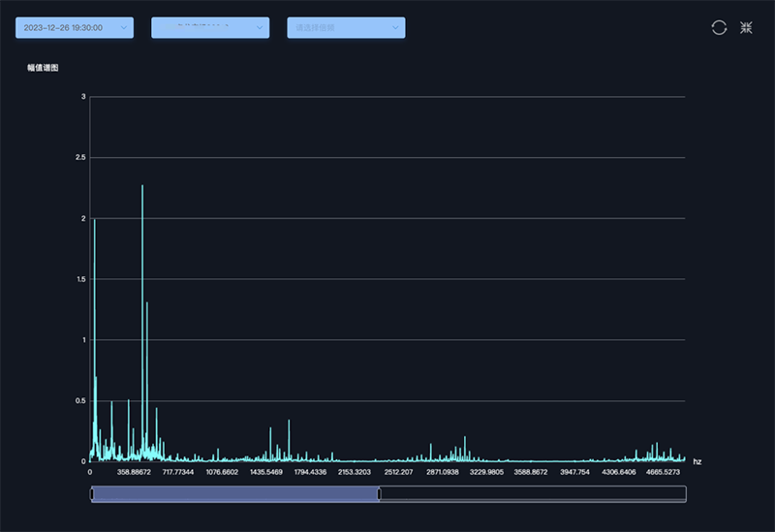Click the 幅值谱图 chart title
This screenshot has width=775, height=532.
tap(43, 68)
